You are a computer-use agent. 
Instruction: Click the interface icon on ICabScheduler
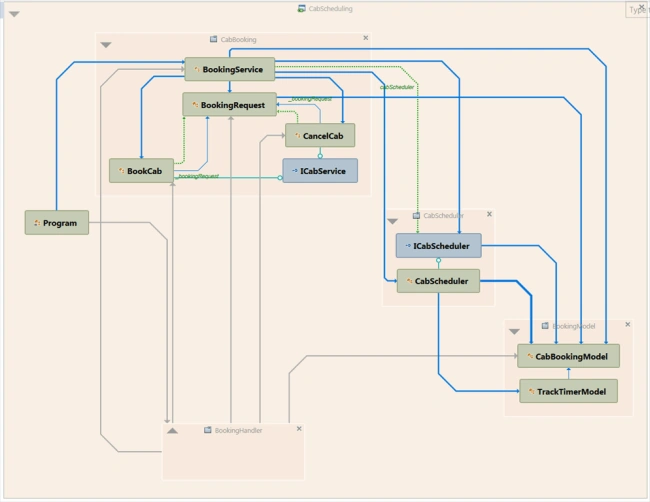(x=408, y=246)
